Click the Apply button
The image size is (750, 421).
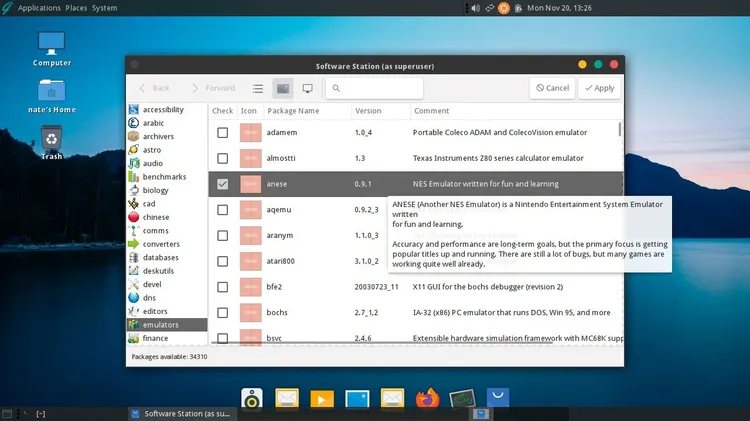tap(599, 88)
